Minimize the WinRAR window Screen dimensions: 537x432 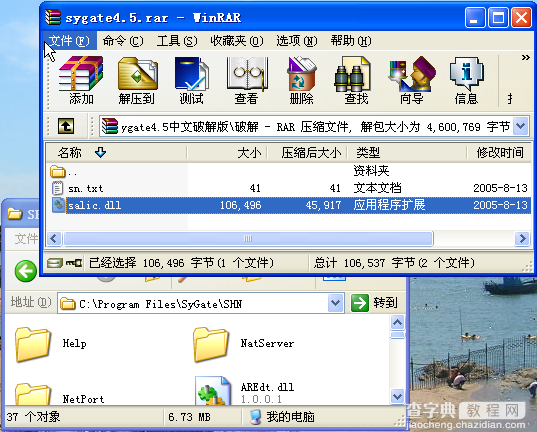tap(475, 17)
